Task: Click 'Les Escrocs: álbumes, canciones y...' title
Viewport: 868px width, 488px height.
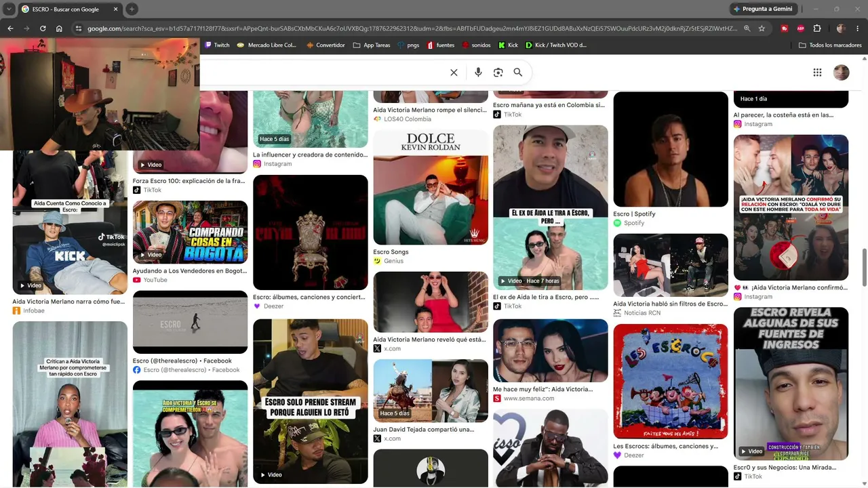Action: (x=665, y=447)
